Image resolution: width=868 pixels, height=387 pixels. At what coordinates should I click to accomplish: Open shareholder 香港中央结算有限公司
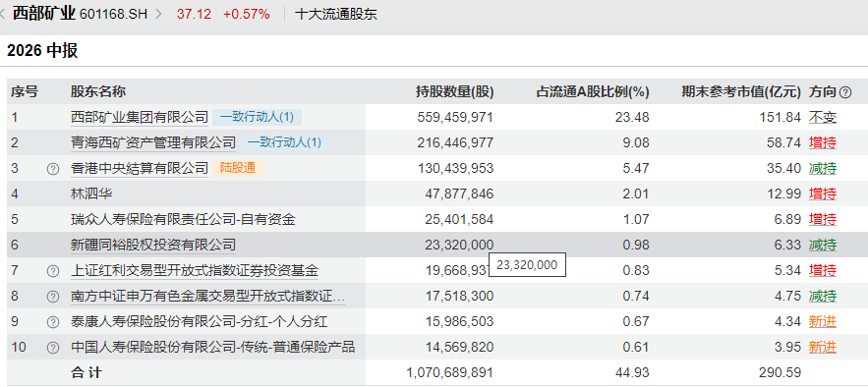click(140, 169)
